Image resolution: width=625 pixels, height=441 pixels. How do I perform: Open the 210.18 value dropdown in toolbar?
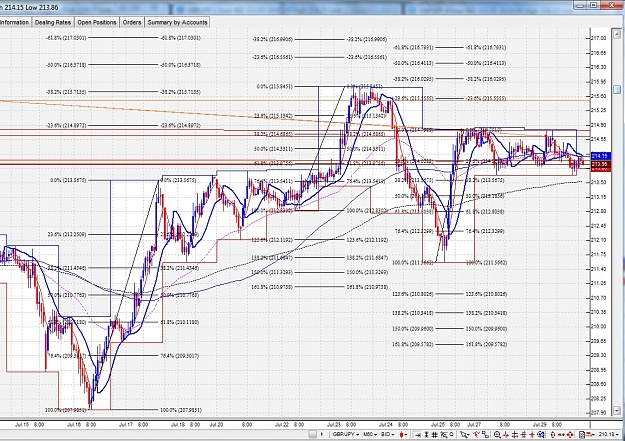[x=609, y=434]
